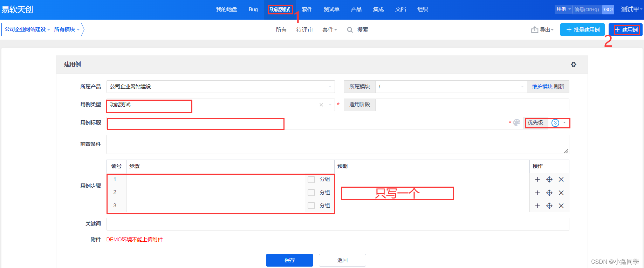Focus the 编号(ctrl+g) search box
Screen dimensions: 644x268
[x=587, y=9]
